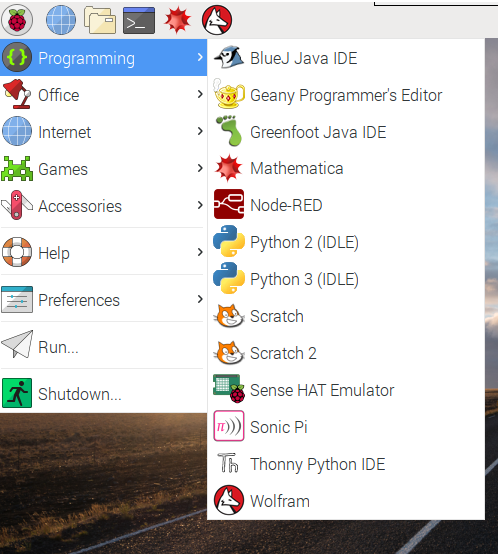Select Help from the main menu
The height and width of the screenshot is (554, 498).
103,252
